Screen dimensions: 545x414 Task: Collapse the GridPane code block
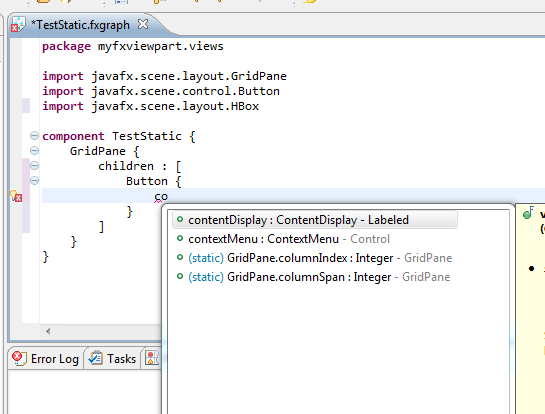pyautogui.click(x=34, y=151)
